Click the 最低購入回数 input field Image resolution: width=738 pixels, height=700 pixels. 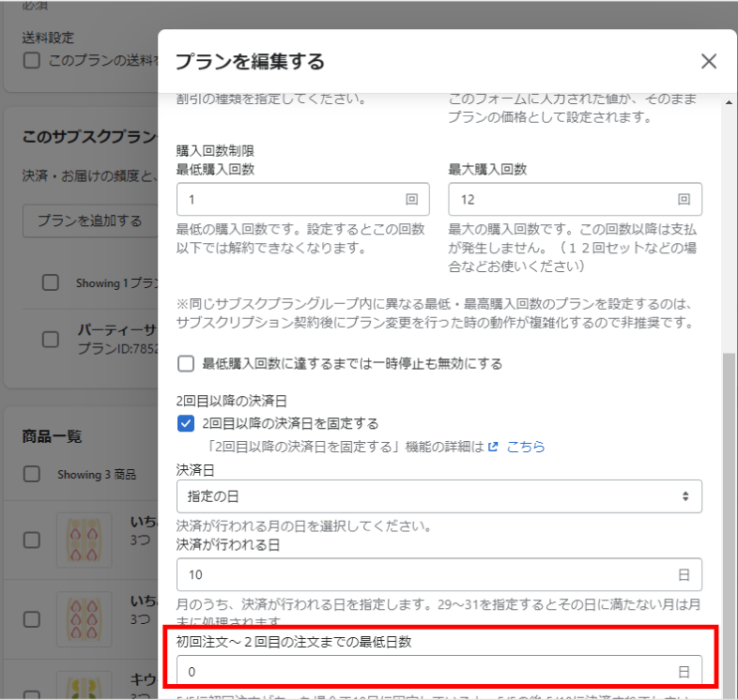[x=302, y=200]
